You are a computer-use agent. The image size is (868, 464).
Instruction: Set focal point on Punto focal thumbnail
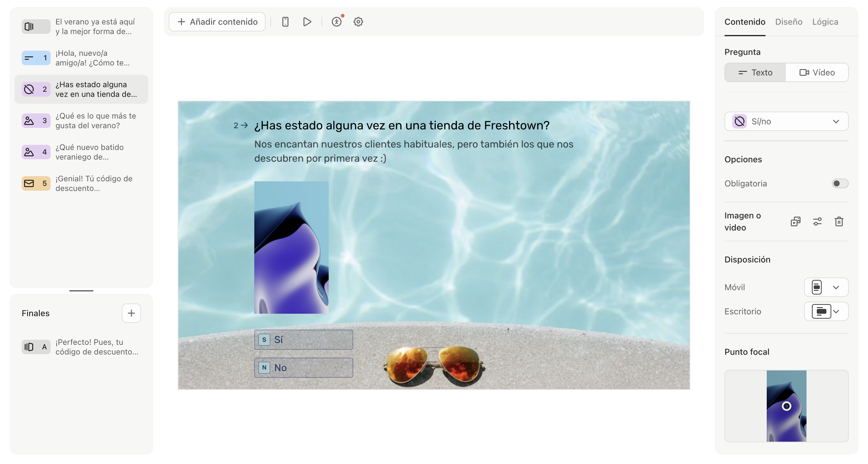[786, 406]
